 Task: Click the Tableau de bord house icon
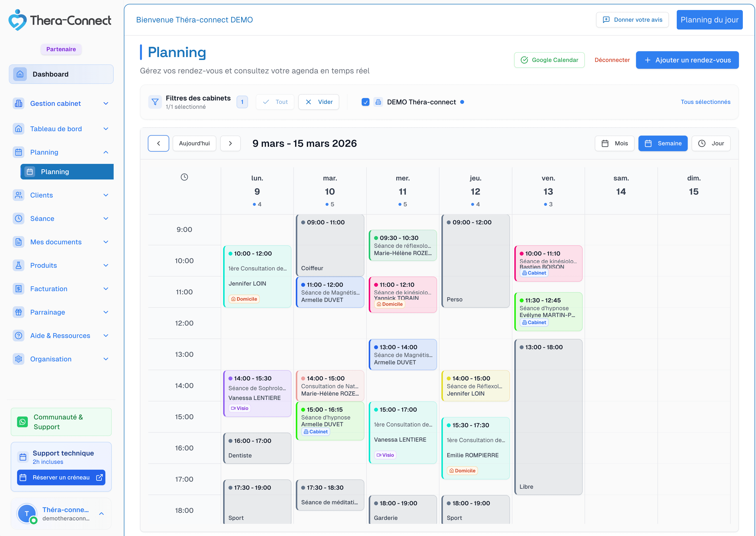click(19, 129)
